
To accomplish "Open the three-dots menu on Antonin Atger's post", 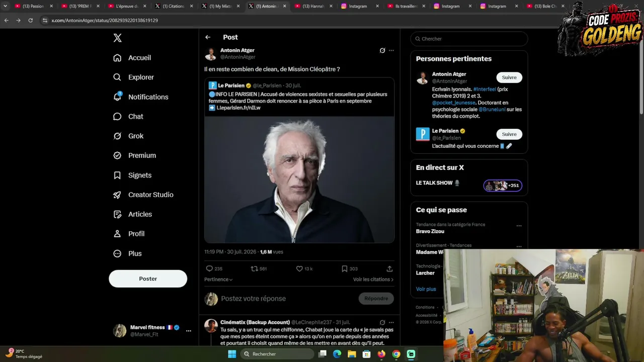I will tap(391, 50).
